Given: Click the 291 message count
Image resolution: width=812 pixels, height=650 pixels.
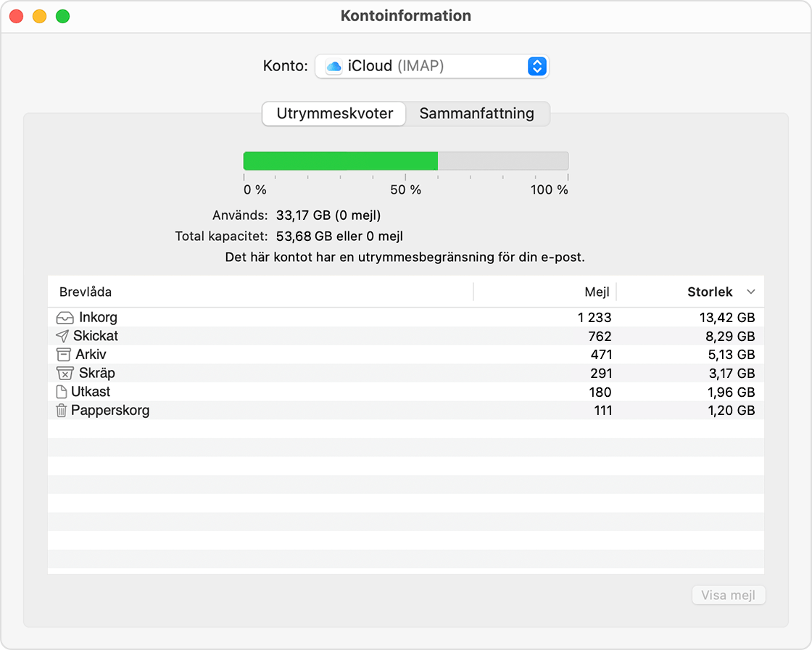Looking at the screenshot, I should [601, 373].
